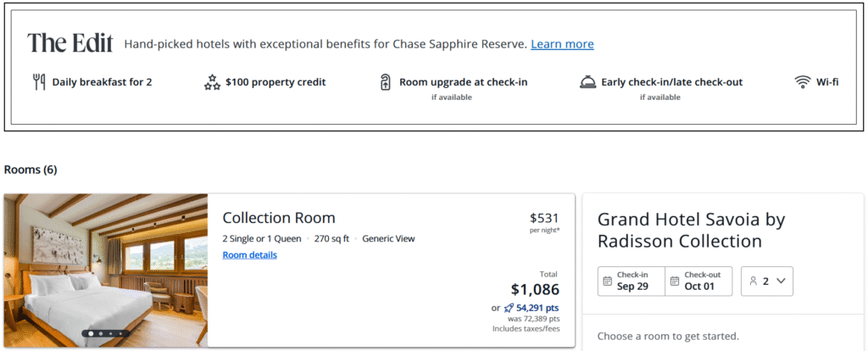The image size is (868, 351).
Task: Click the early check-in service bell icon
Action: (587, 82)
